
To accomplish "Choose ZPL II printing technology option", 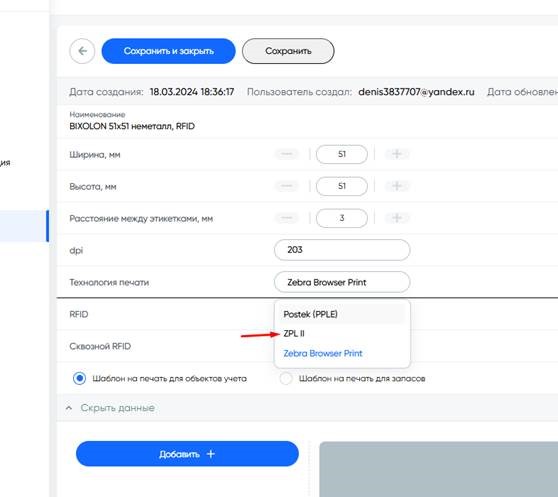I will [x=294, y=334].
